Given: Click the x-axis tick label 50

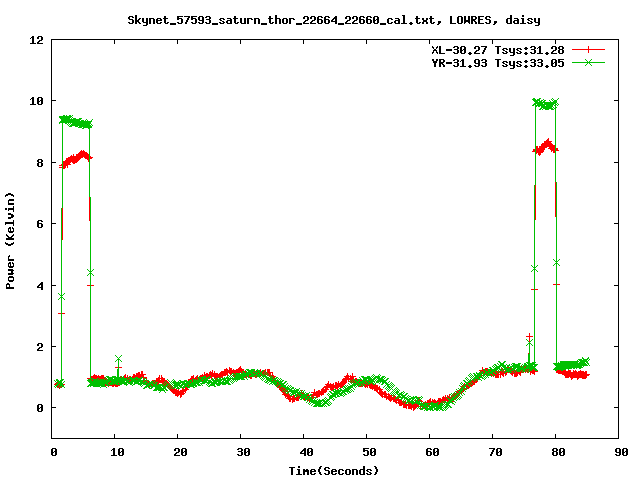Looking at the screenshot, I should 369,452.
